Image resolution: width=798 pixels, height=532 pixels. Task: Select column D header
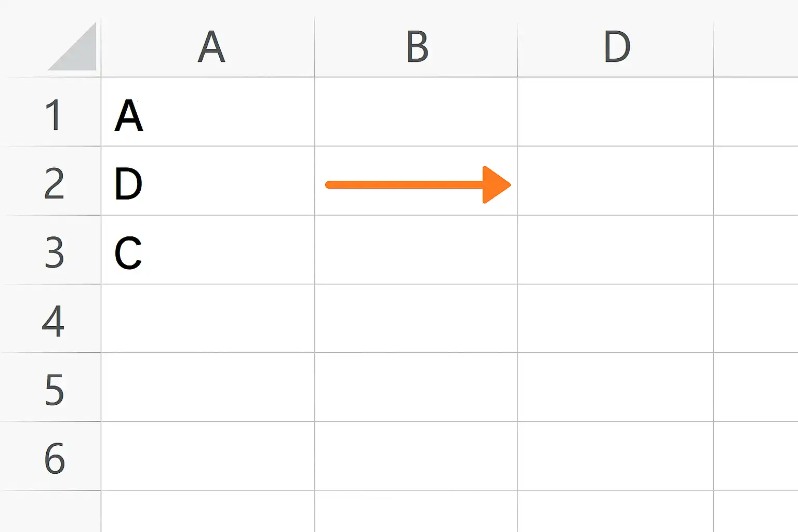pyautogui.click(x=616, y=47)
